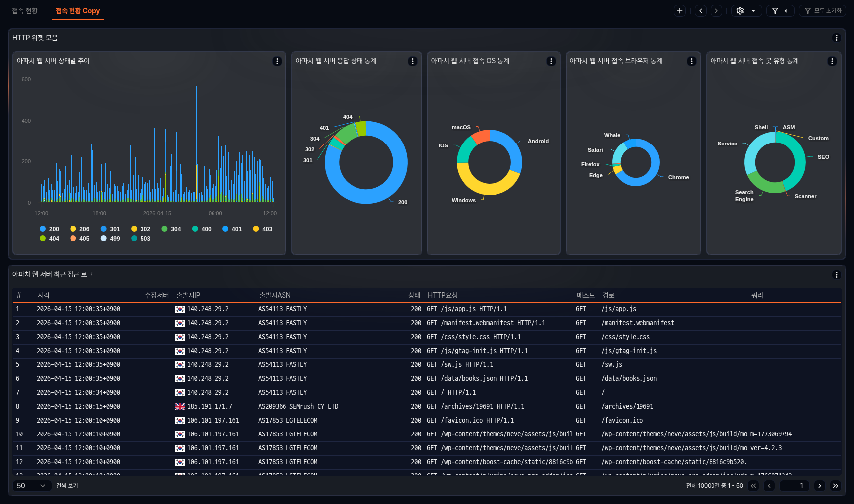Screen dimensions: 854x504
Task: Toggle the 404 series in chart legend
Action: [49, 239]
